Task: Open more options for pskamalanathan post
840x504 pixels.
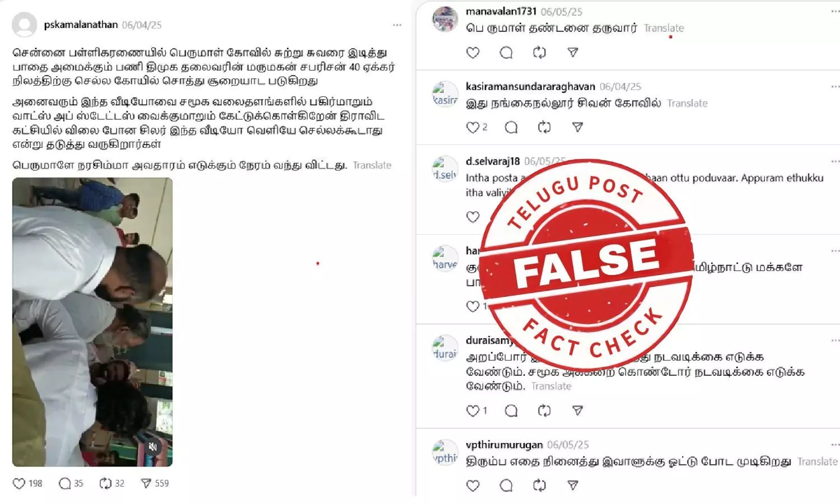Action: pos(397,25)
